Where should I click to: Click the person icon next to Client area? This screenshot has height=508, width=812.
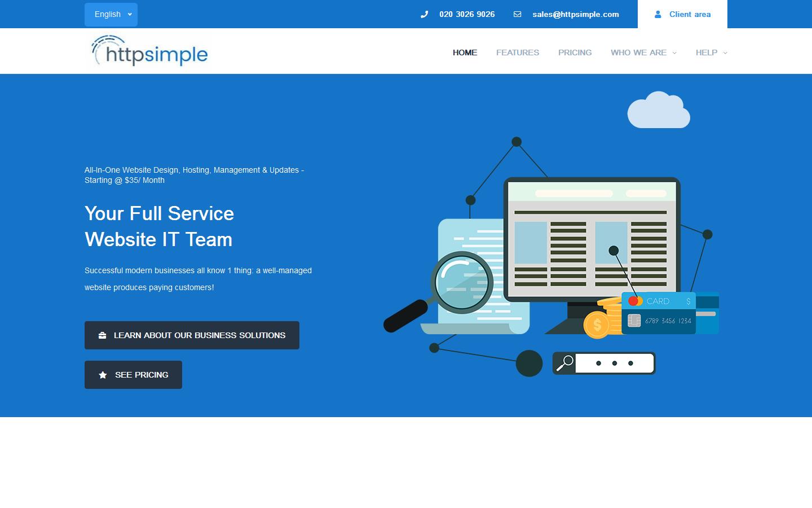tap(658, 14)
